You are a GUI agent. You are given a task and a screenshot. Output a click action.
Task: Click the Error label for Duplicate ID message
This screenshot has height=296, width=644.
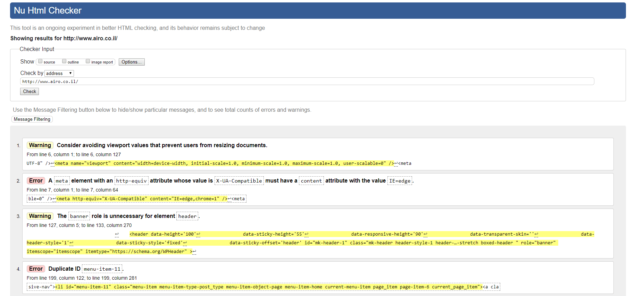(36, 269)
